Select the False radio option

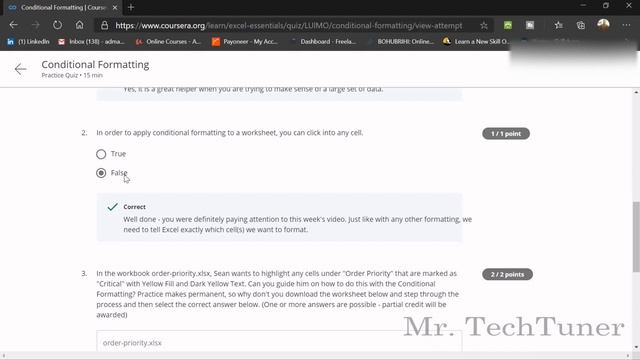[x=101, y=173]
